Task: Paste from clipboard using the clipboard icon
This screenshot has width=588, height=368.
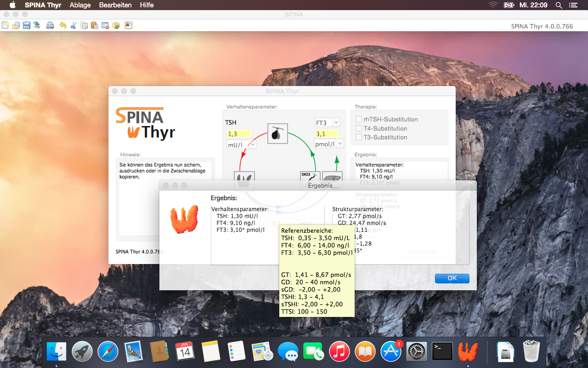Action: pyautogui.click(x=95, y=25)
